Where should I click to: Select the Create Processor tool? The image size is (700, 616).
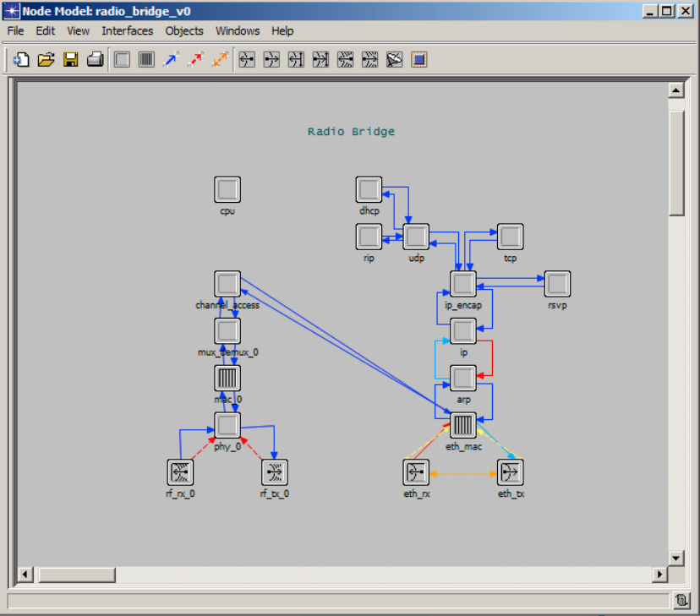click(x=122, y=59)
